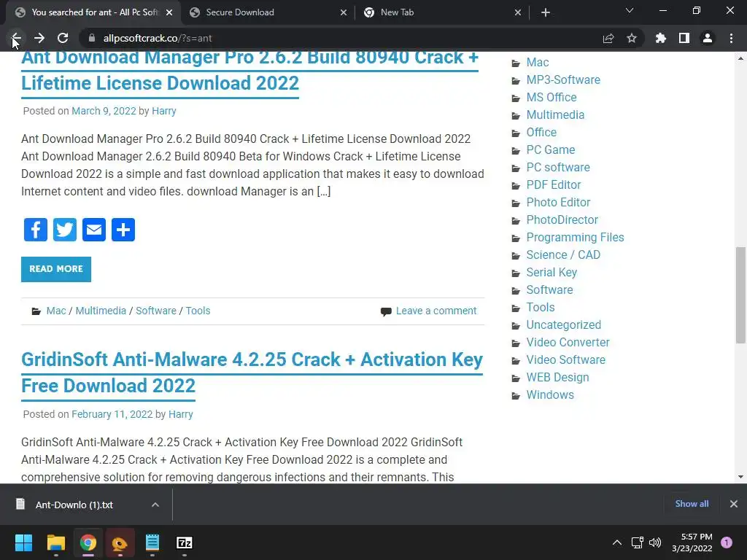The width and height of the screenshot is (747, 560).
Task: Open the Photo Editor sidebar category
Action: coord(558,203)
